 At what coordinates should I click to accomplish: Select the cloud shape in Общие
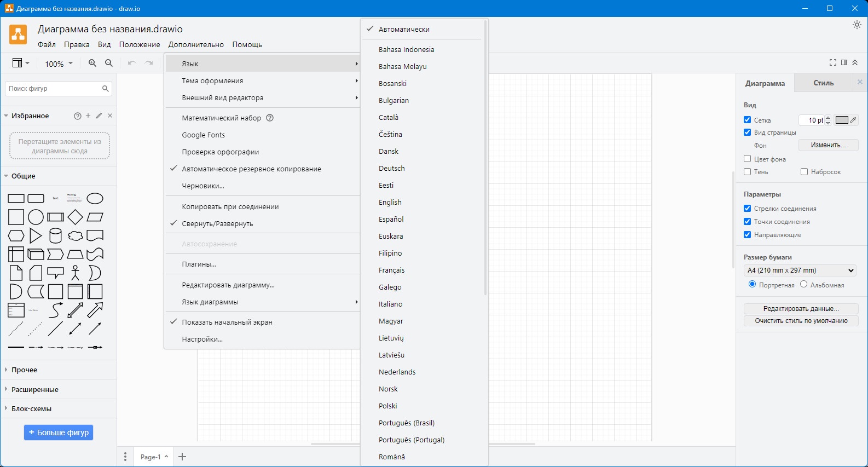pos(75,235)
